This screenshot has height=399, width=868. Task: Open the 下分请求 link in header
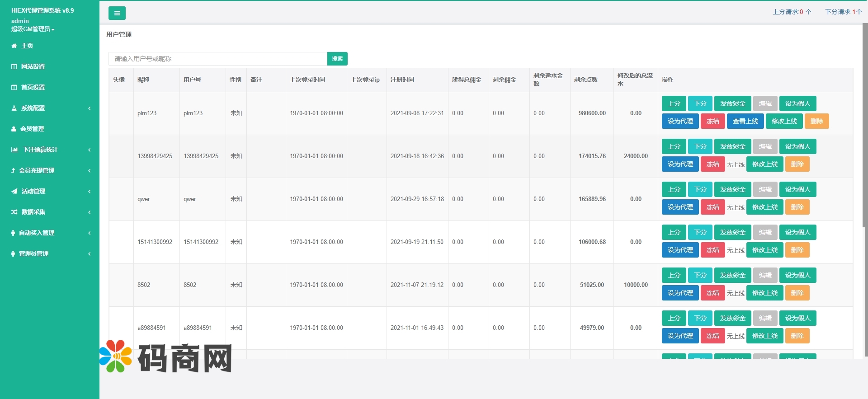coord(843,12)
